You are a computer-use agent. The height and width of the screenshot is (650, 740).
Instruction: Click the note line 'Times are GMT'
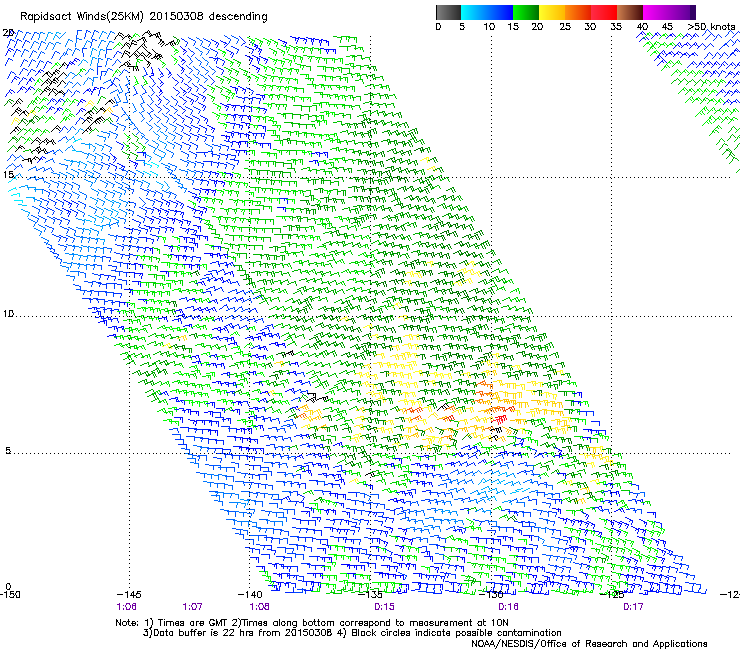coord(193,623)
